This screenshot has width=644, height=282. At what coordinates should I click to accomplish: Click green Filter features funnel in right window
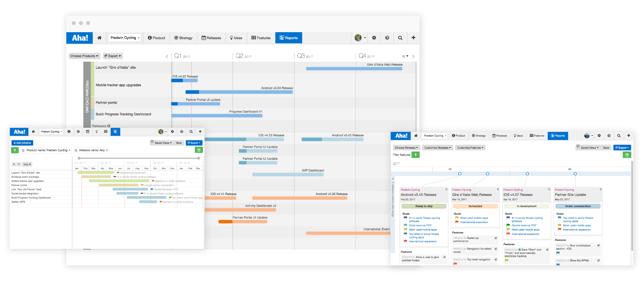pyautogui.click(x=416, y=155)
